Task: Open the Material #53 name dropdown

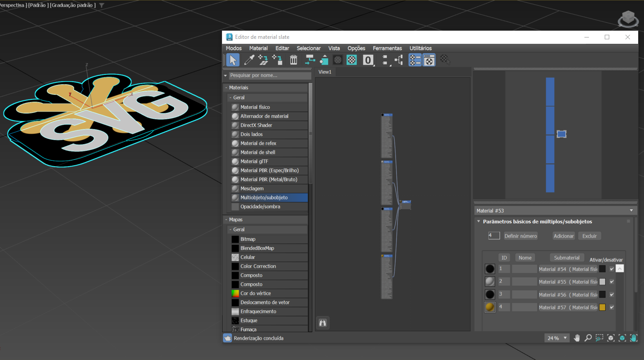Action: click(632, 210)
